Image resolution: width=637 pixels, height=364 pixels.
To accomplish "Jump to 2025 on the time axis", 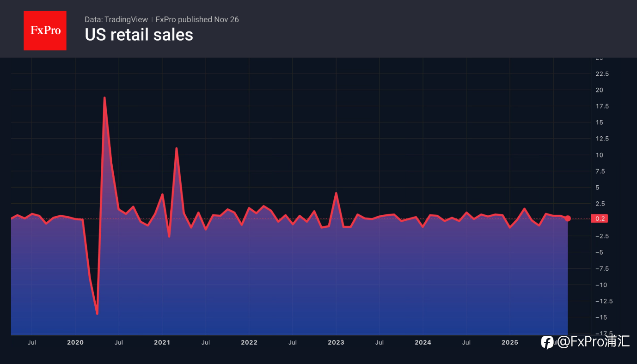I will point(510,342).
